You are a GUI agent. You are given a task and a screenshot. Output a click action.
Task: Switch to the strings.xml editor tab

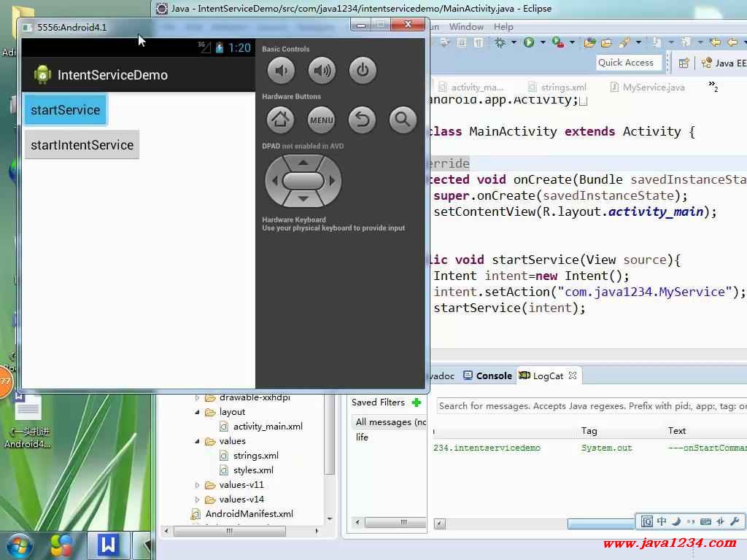point(557,87)
